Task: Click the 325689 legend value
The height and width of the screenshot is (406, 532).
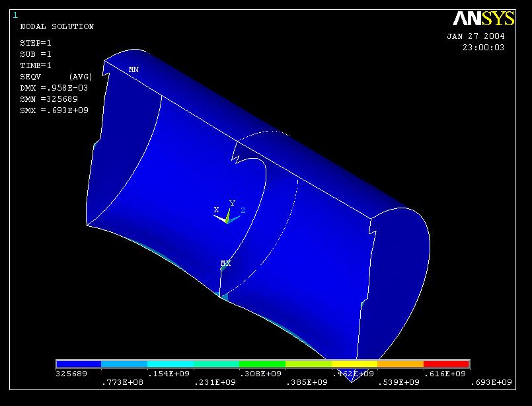Action: click(x=71, y=374)
